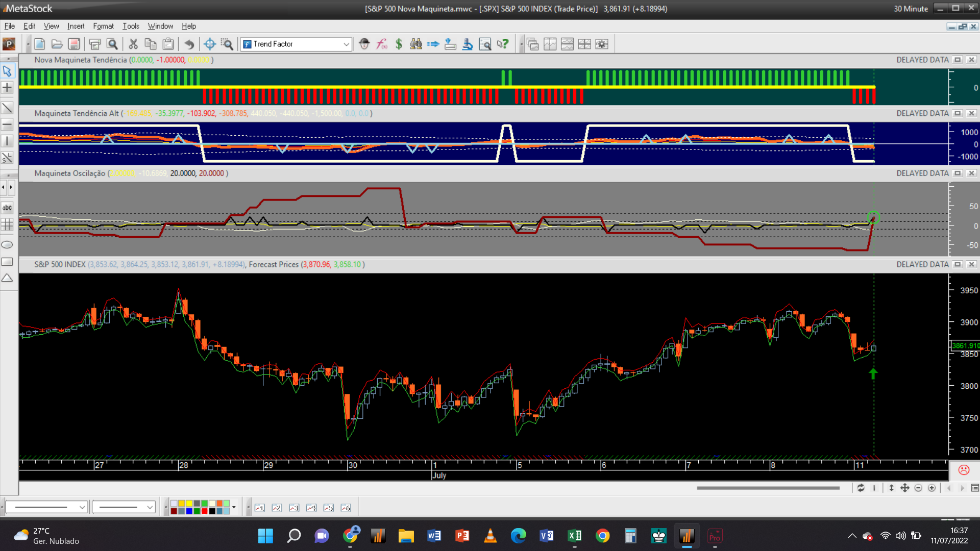Select the text abc tool
Screen dimensions: 980x551
(7, 208)
